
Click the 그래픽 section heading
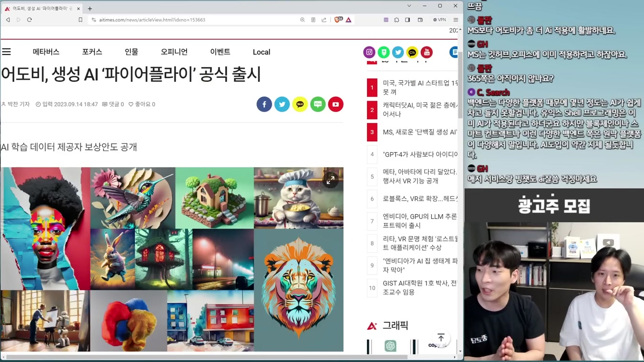pos(395,326)
